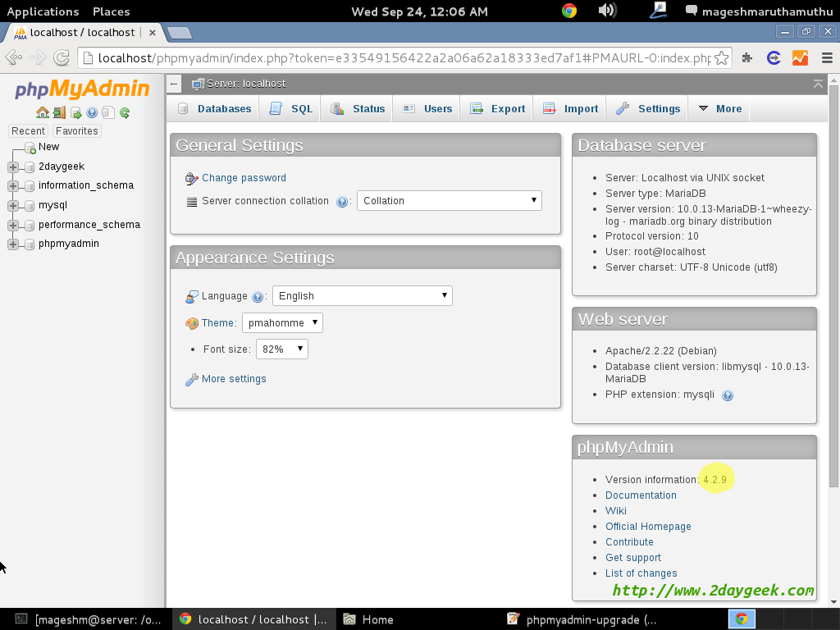This screenshot has height=630, width=840.
Task: Click the browser address bar
Action: pos(402,58)
